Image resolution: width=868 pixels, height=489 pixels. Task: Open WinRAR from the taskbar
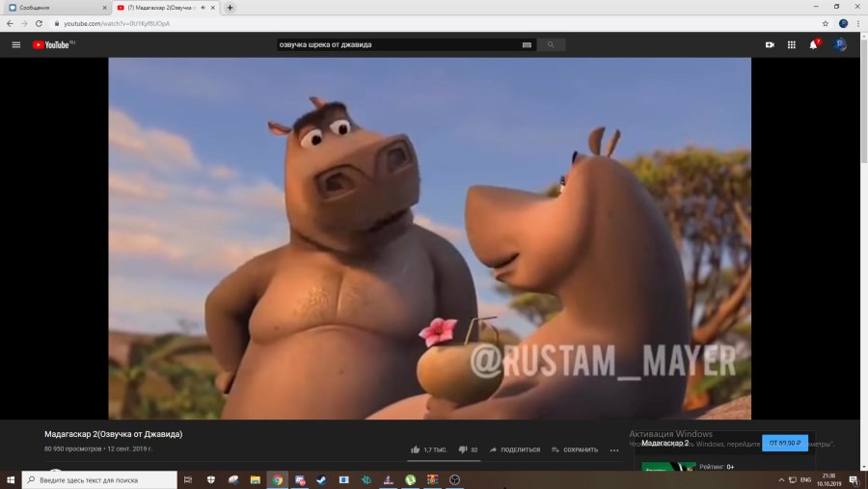[x=432, y=479]
